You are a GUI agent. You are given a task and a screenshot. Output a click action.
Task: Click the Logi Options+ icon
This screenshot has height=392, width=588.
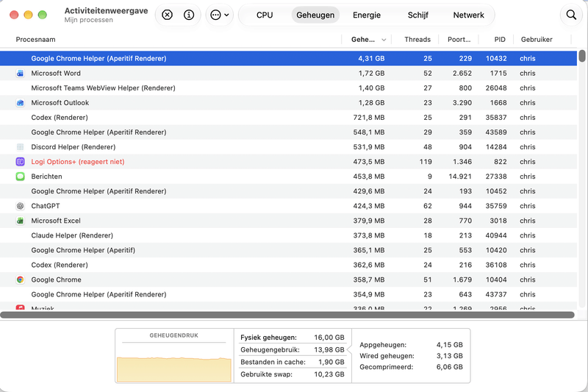pyautogui.click(x=21, y=162)
